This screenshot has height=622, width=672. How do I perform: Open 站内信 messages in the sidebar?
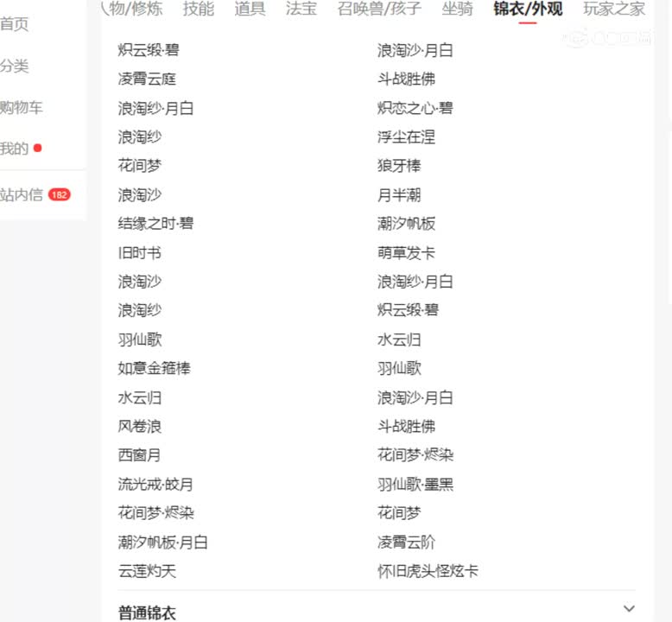[x=22, y=194]
